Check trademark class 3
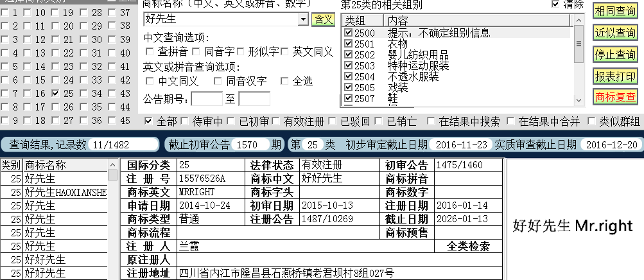This screenshot has width=644, height=280. 4,40
